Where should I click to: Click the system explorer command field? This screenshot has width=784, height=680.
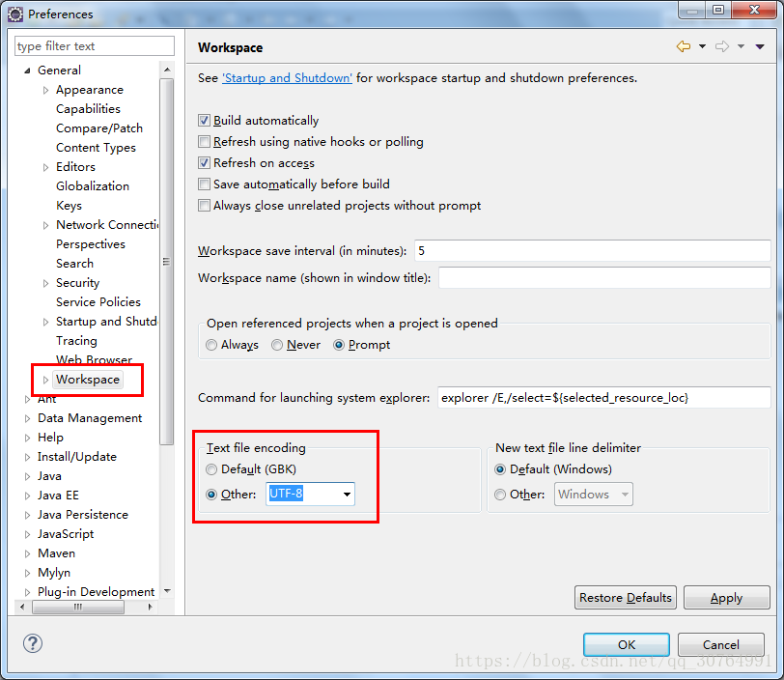tap(604, 398)
